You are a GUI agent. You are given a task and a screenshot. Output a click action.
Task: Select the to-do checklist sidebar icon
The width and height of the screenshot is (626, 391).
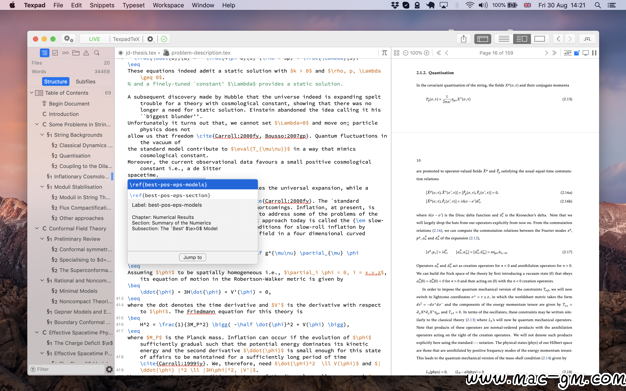[55, 53]
